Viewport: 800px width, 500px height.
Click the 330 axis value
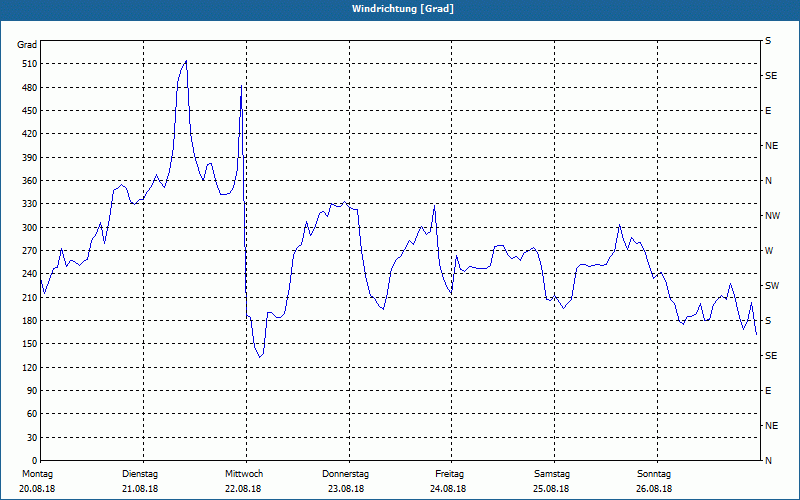point(30,204)
